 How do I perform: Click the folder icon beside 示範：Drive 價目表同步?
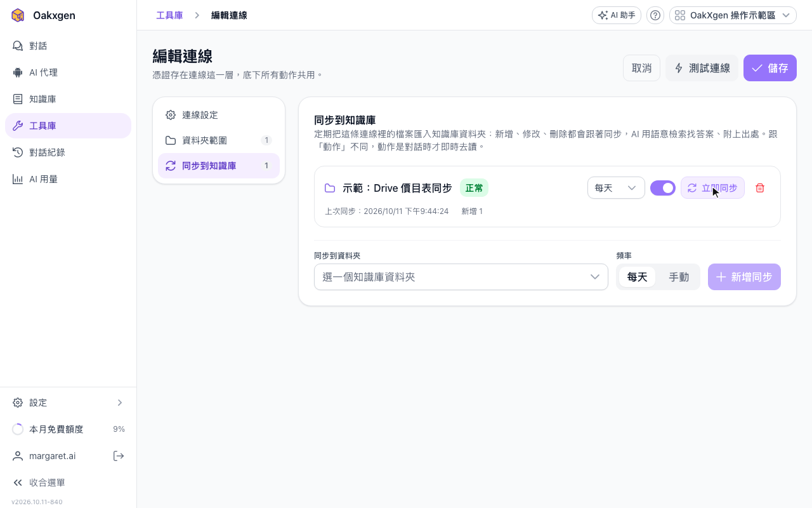(330, 188)
